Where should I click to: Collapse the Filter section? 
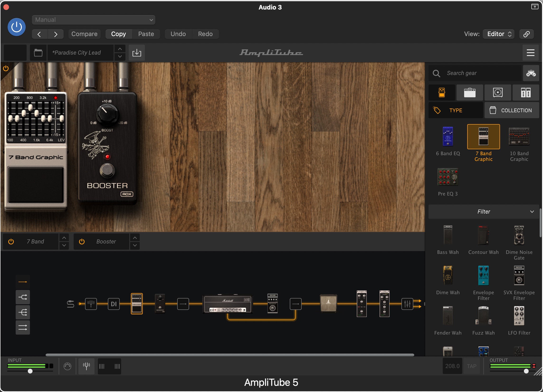[483, 212]
